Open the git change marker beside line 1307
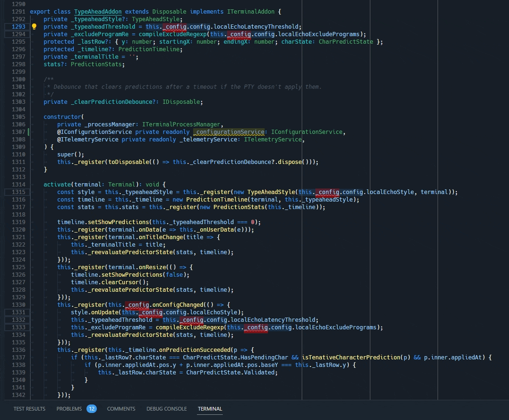The image size is (509, 420). (x=29, y=132)
